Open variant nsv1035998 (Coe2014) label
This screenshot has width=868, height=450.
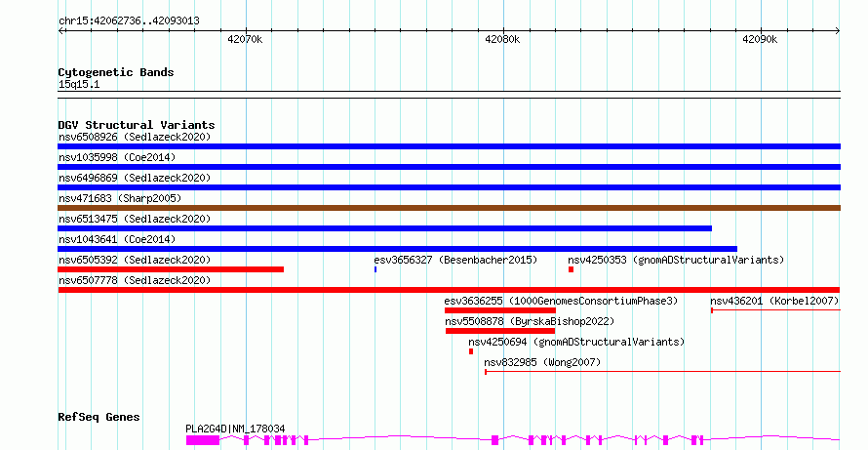[117, 157]
